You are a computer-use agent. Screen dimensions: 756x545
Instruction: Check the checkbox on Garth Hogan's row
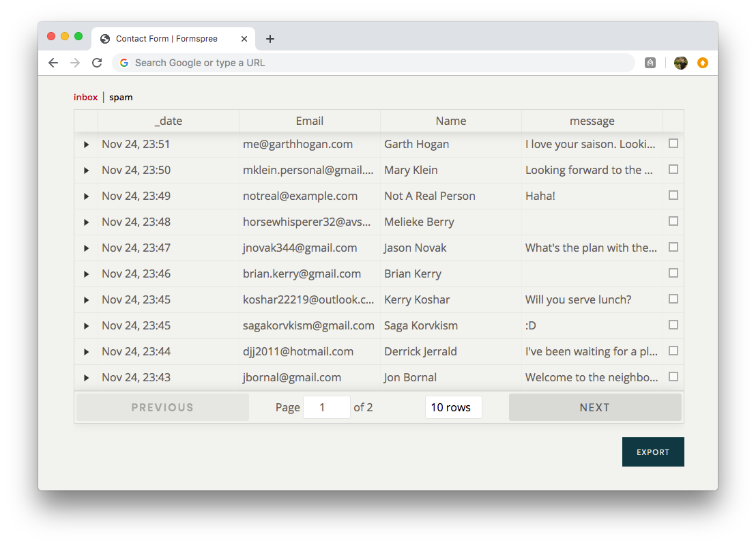(x=673, y=143)
